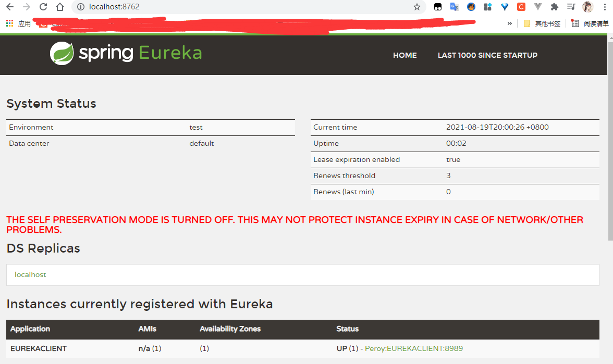Click the 'Data center' row label
The image size is (613, 364).
29,143
